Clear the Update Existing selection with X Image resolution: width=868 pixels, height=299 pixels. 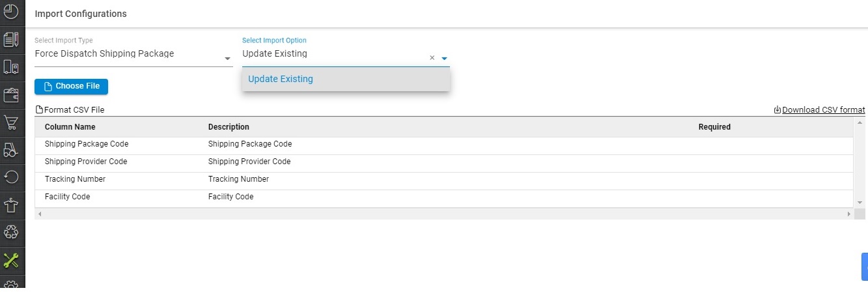coord(432,58)
